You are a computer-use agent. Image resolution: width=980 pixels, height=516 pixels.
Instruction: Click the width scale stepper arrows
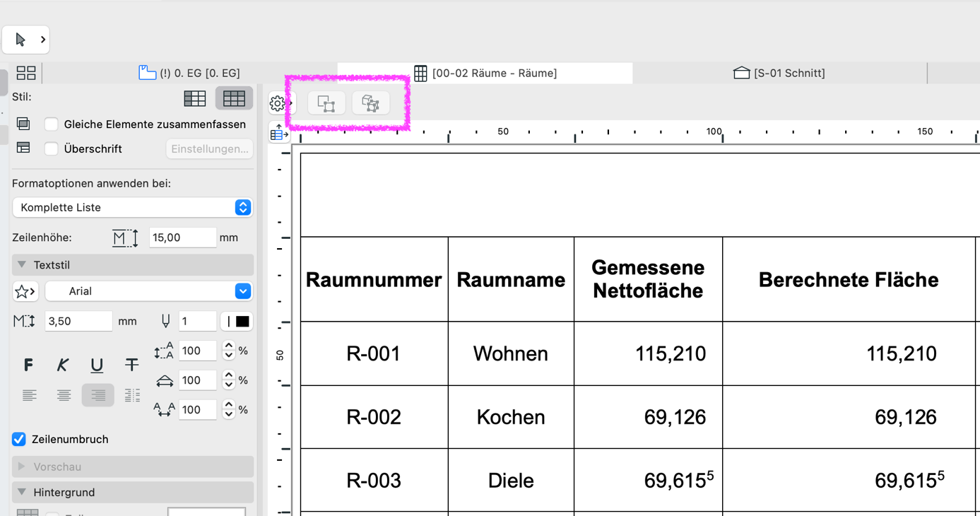228,380
